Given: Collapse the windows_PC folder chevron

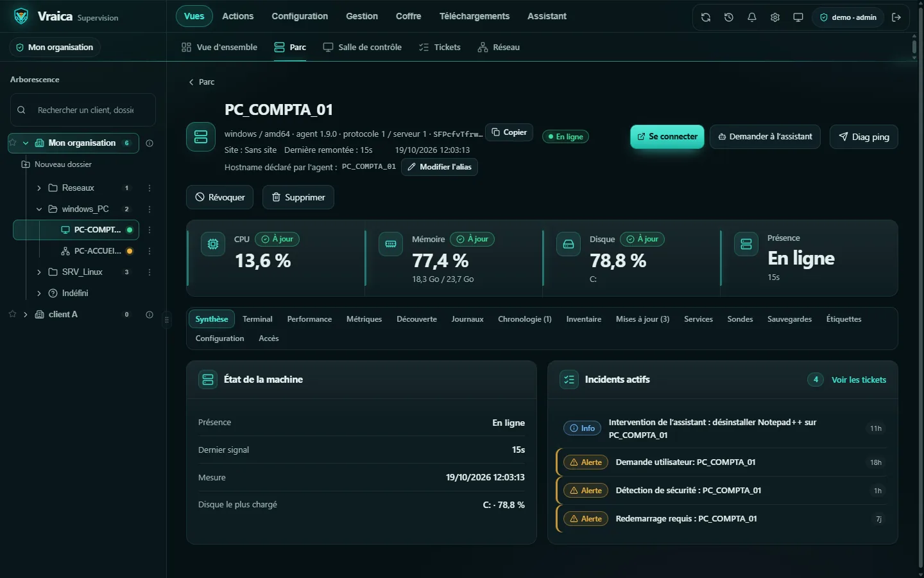Looking at the screenshot, I should pos(39,209).
